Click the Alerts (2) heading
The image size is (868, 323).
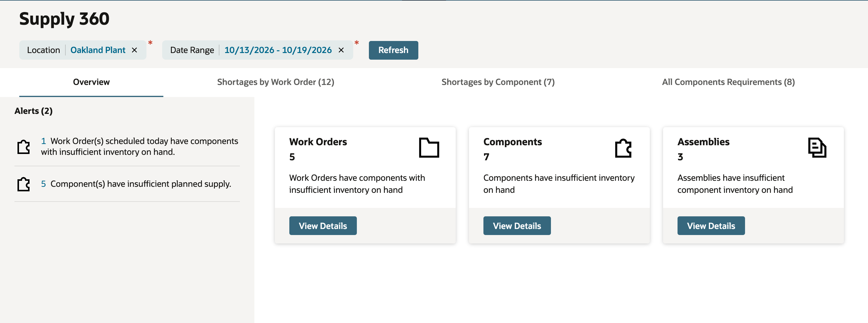(33, 111)
